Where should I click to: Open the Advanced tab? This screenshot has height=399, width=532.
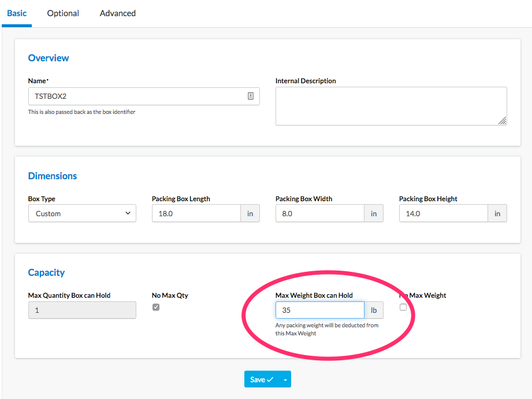tap(118, 13)
